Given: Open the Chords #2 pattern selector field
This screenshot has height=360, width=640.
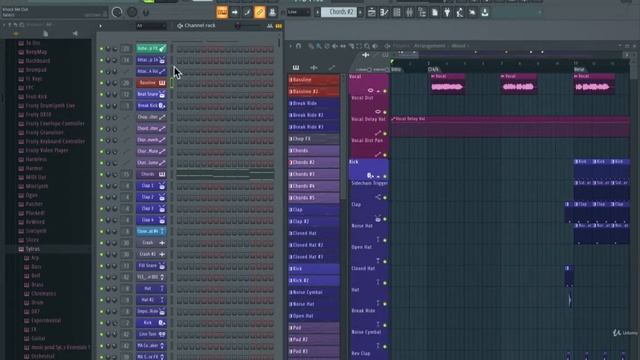Looking at the screenshot, I should 339,12.
